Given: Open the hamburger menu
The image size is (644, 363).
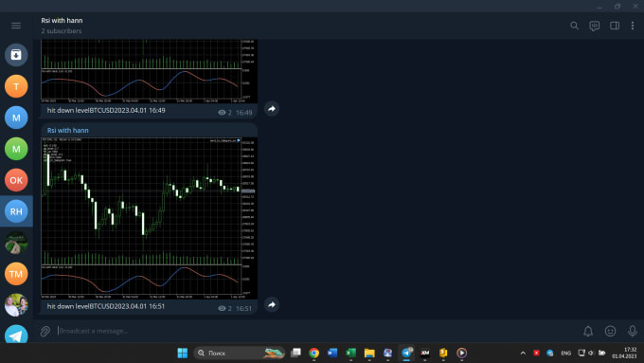Looking at the screenshot, I should click(x=16, y=26).
